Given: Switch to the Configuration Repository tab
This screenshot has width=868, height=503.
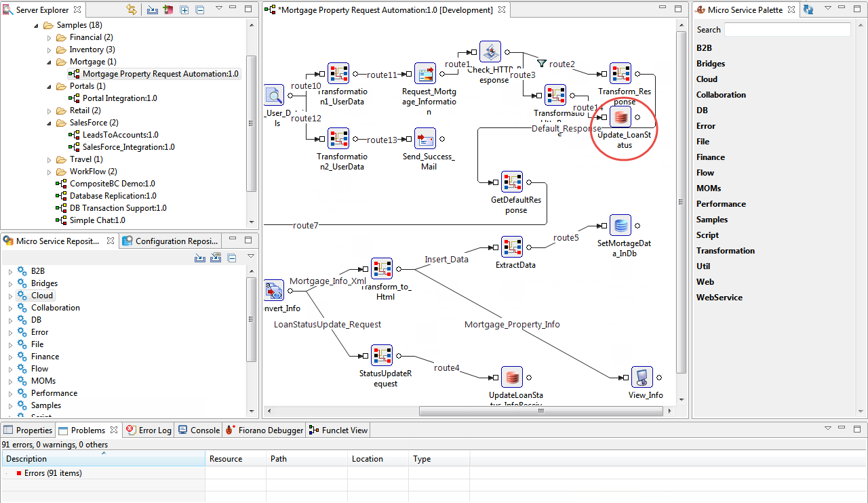Looking at the screenshot, I should tap(170, 241).
